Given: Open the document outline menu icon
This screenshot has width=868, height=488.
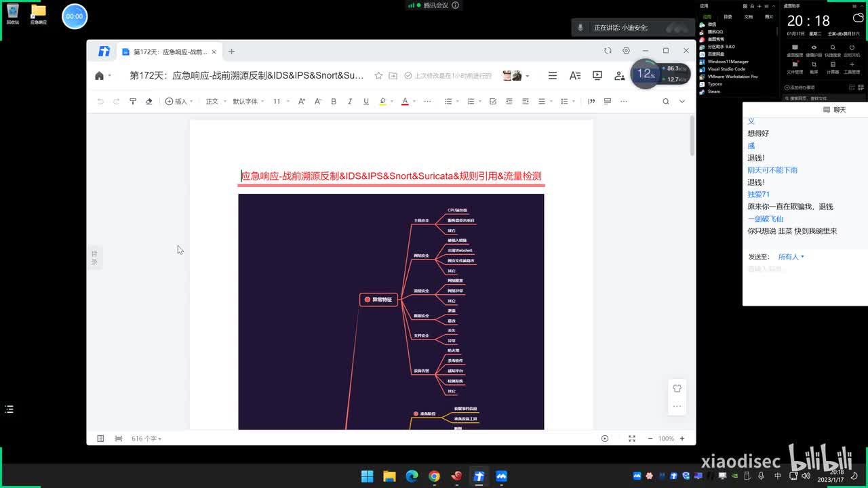Looking at the screenshot, I should tap(553, 76).
